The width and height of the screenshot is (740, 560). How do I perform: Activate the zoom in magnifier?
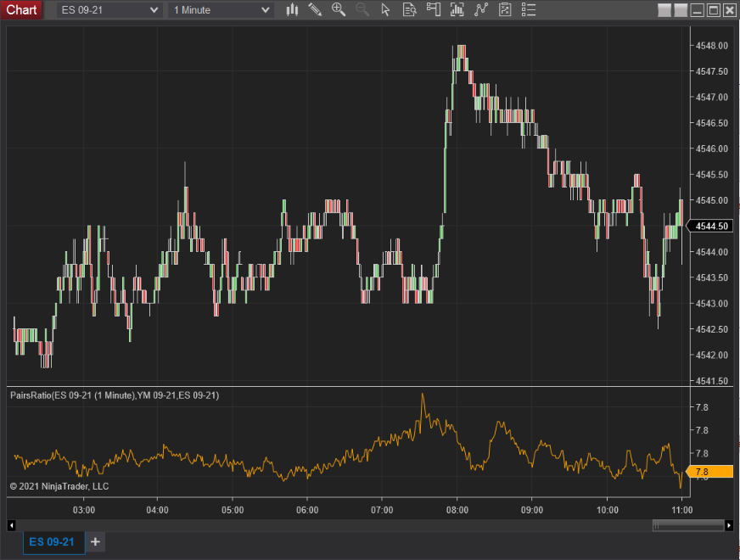pos(339,10)
